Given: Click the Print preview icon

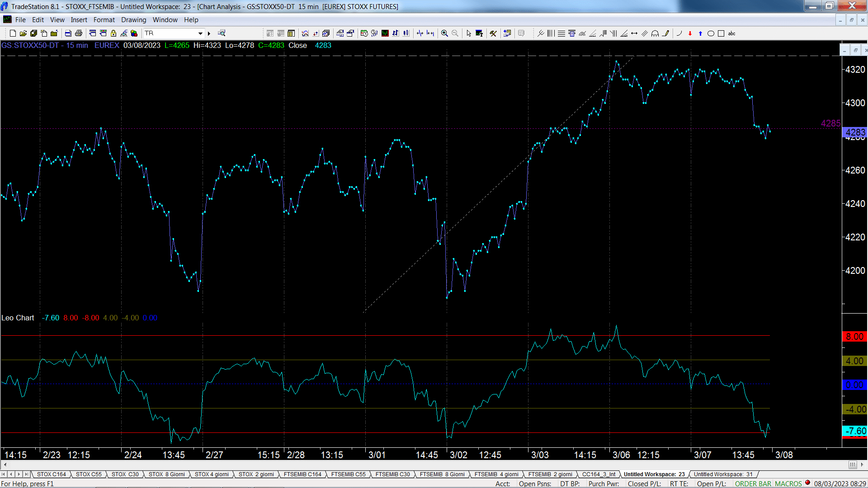Looking at the screenshot, I should click(x=68, y=33).
